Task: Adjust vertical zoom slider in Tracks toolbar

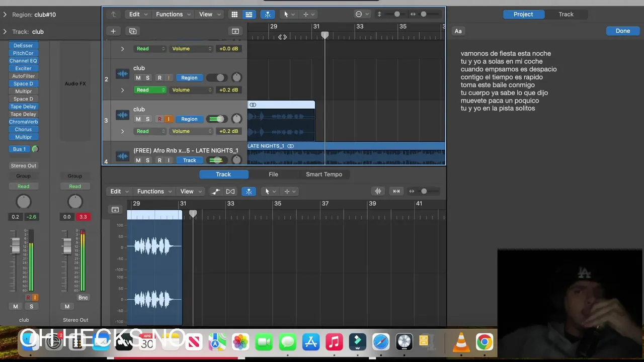Action: pos(397,14)
